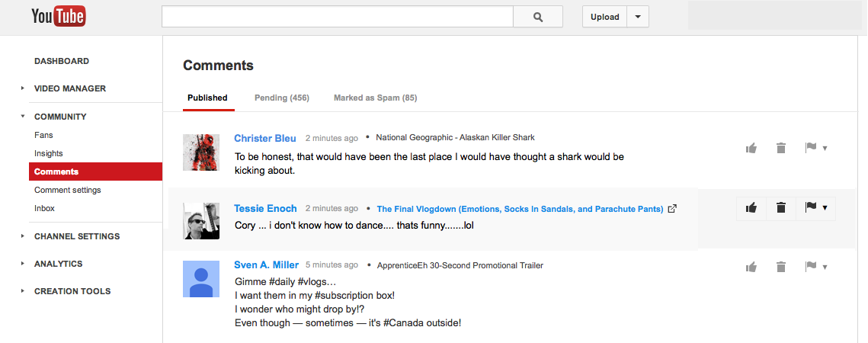The image size is (868, 343).
Task: Like Tessie Enoch's comment
Action: (x=751, y=207)
